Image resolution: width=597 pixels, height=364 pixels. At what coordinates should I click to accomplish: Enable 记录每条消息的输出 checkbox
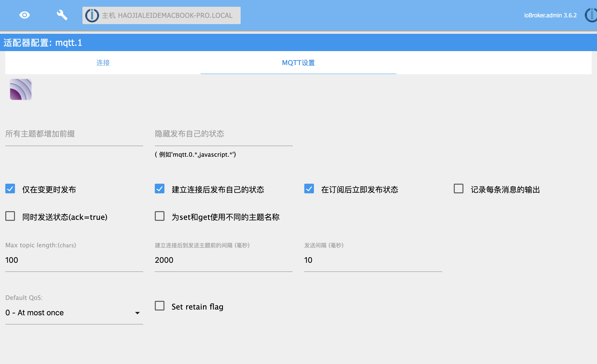point(458,189)
